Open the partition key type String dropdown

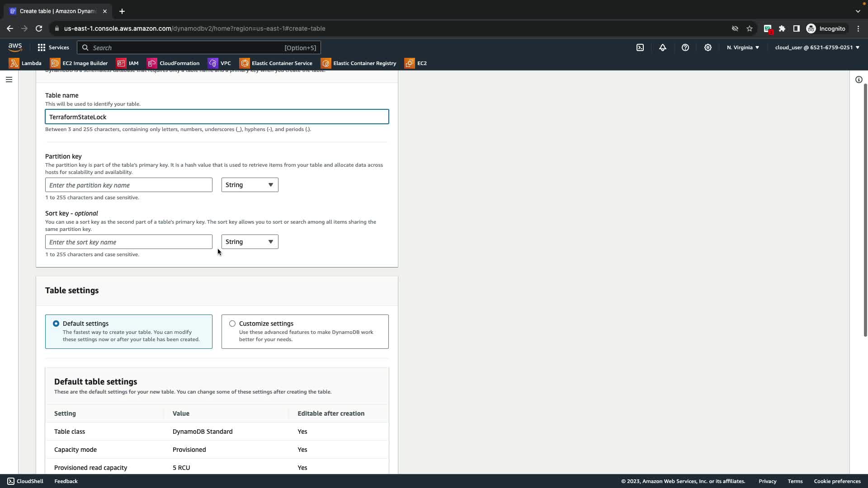click(250, 185)
